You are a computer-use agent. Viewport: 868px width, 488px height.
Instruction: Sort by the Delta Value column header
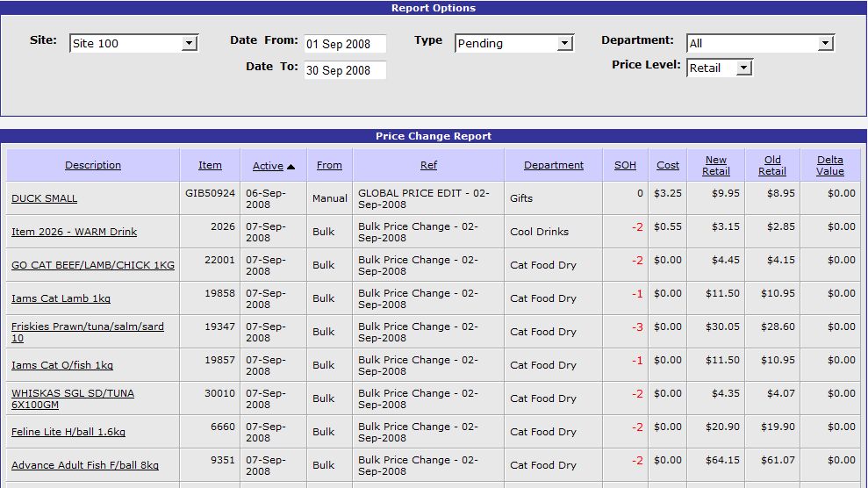[829, 165]
